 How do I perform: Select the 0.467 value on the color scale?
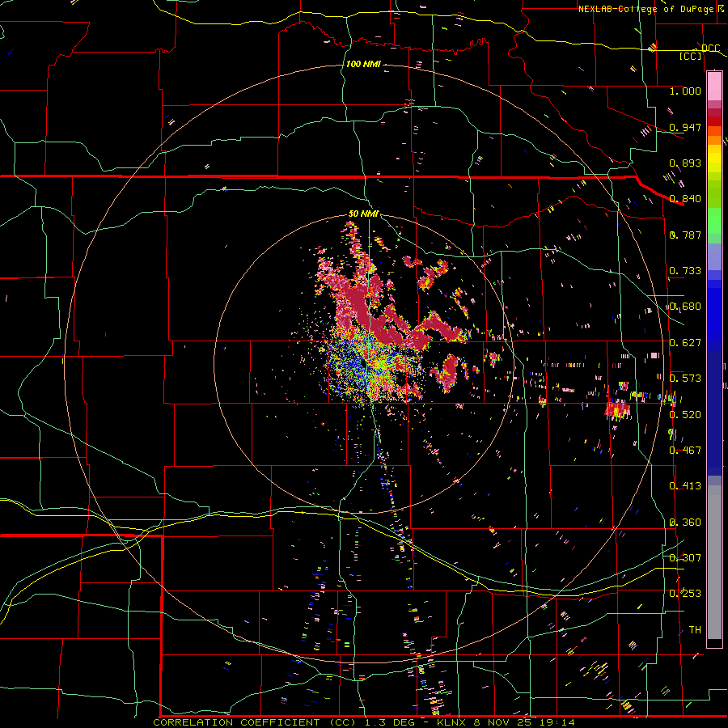pyautogui.click(x=685, y=451)
